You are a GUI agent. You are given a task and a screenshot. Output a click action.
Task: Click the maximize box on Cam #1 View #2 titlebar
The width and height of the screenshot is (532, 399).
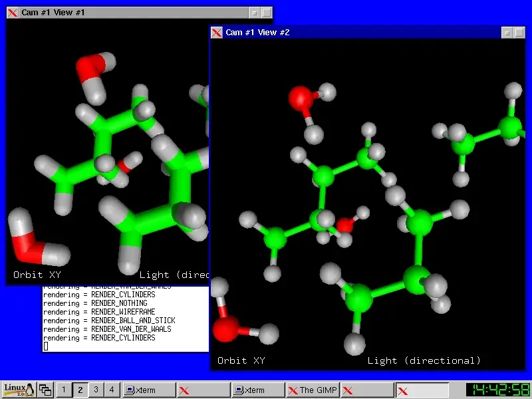pos(519,32)
